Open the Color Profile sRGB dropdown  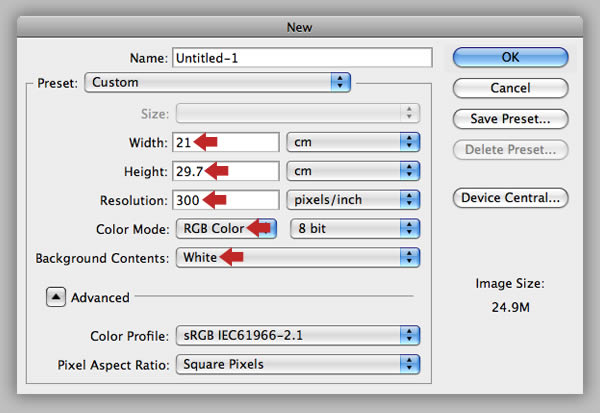[298, 335]
